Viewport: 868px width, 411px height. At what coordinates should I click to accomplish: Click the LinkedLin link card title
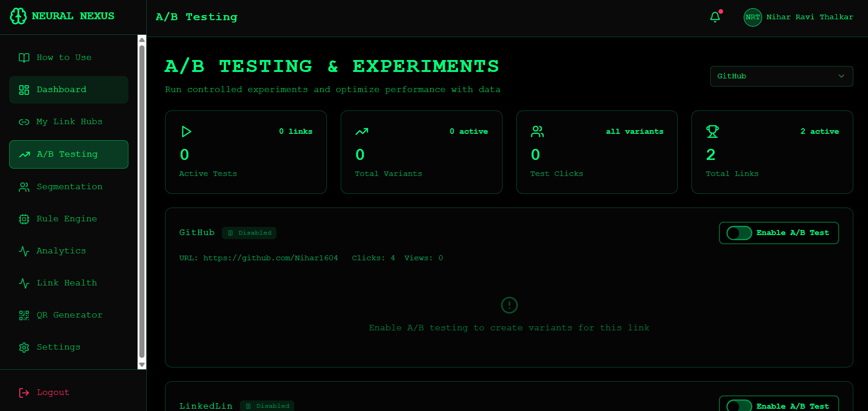206,406
